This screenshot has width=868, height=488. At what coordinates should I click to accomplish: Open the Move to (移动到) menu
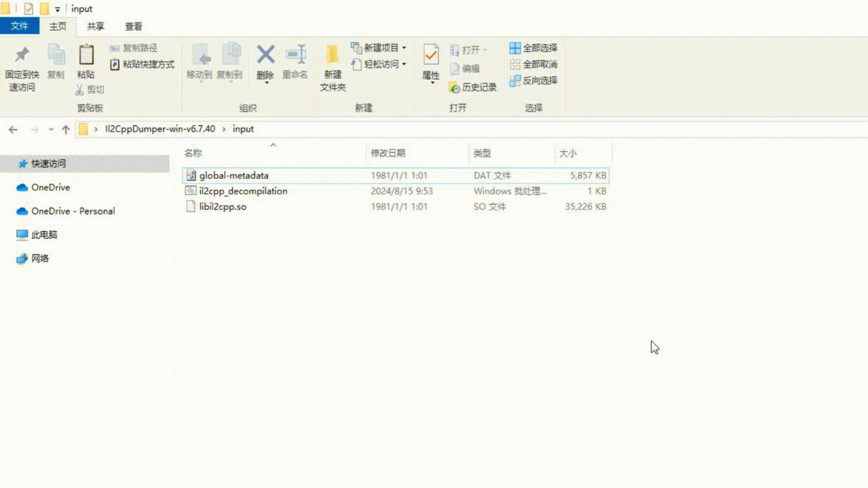pos(199,63)
